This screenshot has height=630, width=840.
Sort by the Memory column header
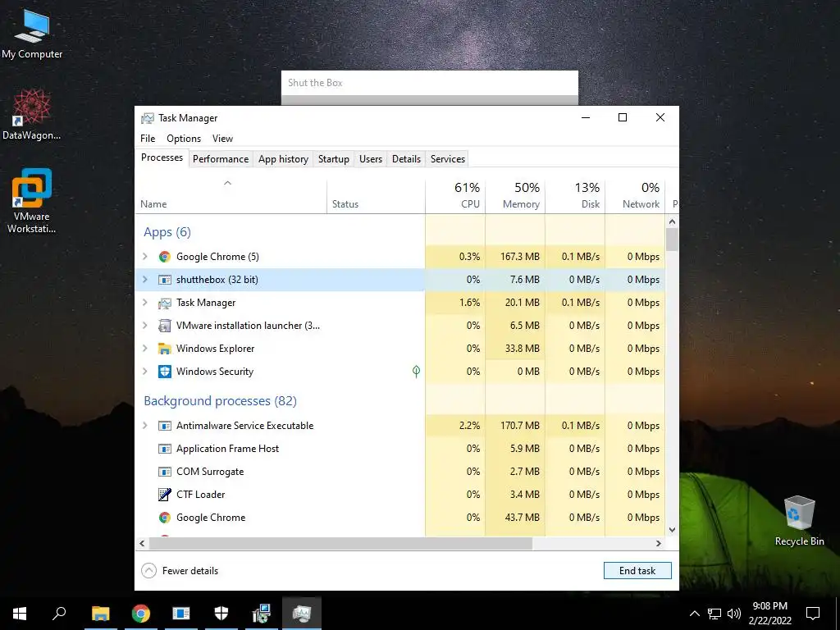[515, 195]
